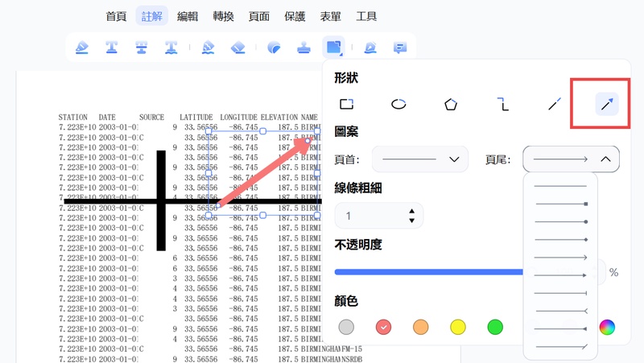Click the 'LATITUDE' column header text
Screen dimensions: 644x363
tap(196, 117)
